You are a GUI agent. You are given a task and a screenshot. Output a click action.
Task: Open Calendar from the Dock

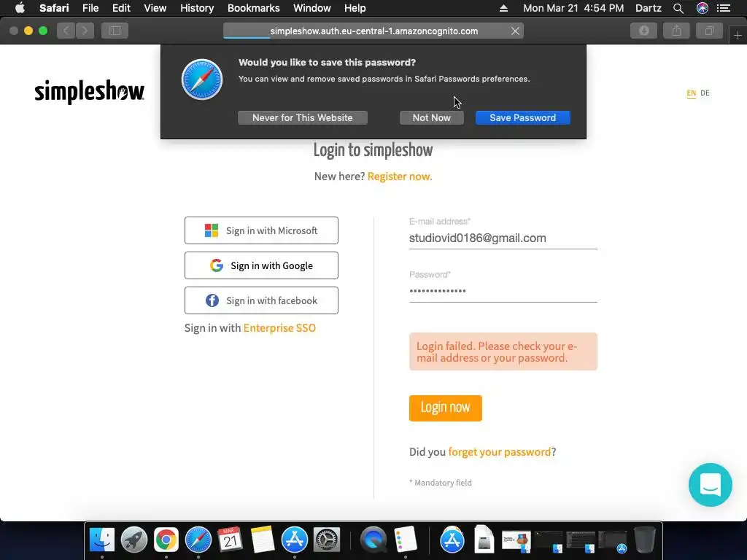coord(230,540)
